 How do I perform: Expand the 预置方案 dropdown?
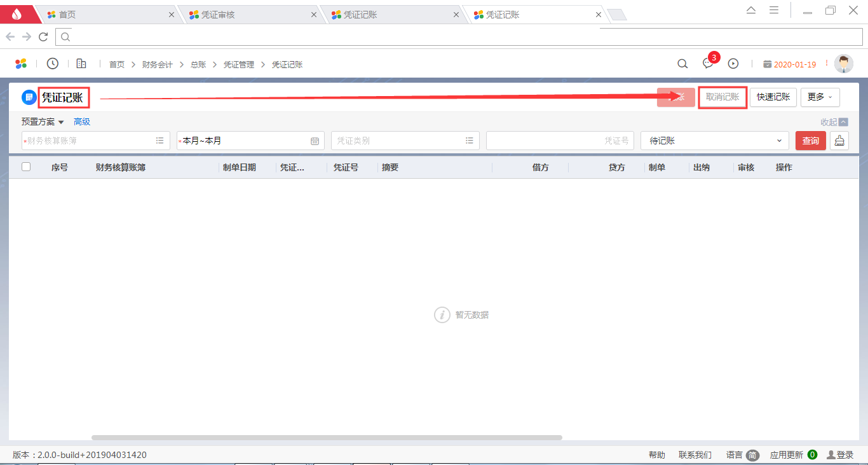[43, 122]
